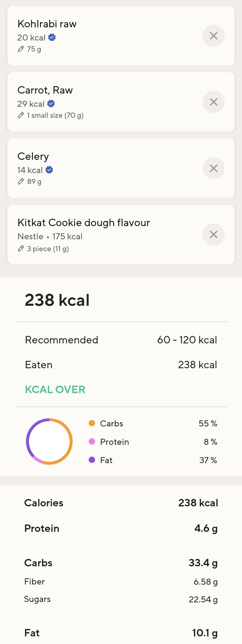The image size is (242, 644).
Task: Delete the Celery item
Action: click(213, 168)
